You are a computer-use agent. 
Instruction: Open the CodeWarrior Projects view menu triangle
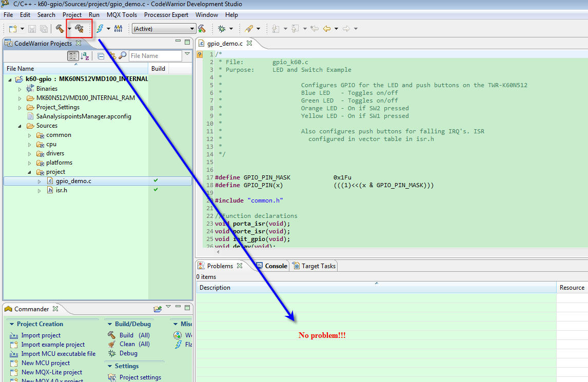pos(187,54)
